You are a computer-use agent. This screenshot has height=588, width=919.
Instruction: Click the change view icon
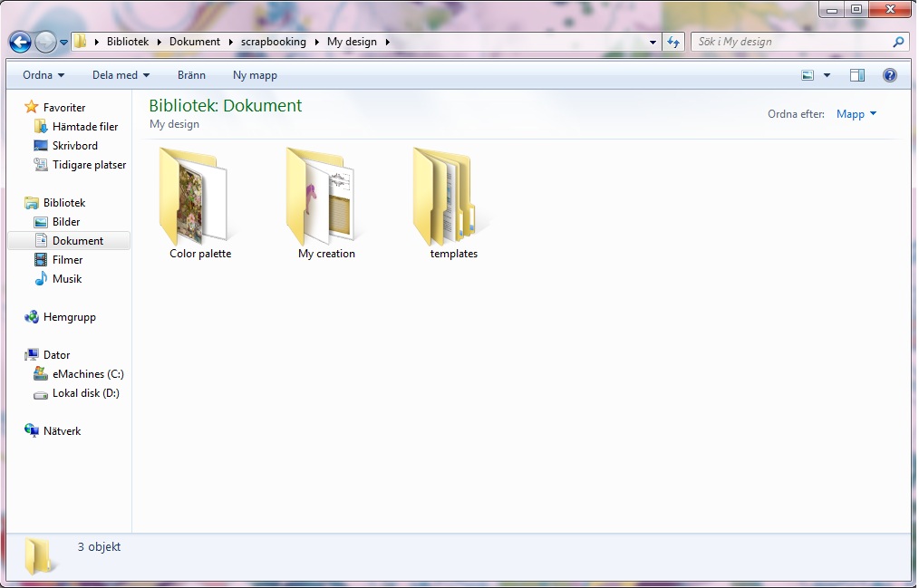tap(808, 75)
